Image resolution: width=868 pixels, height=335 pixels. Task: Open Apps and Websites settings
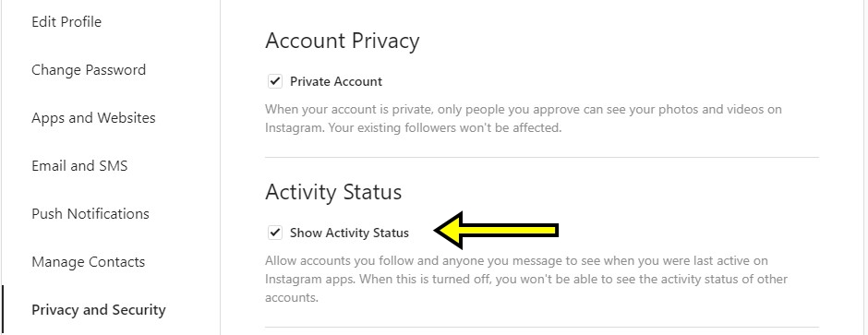93,118
